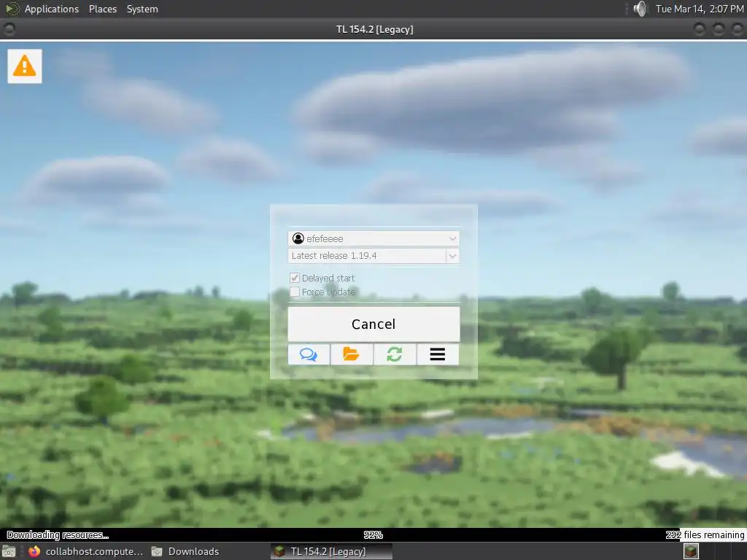
Task: Click the green refresh arrows button
Action: point(395,354)
